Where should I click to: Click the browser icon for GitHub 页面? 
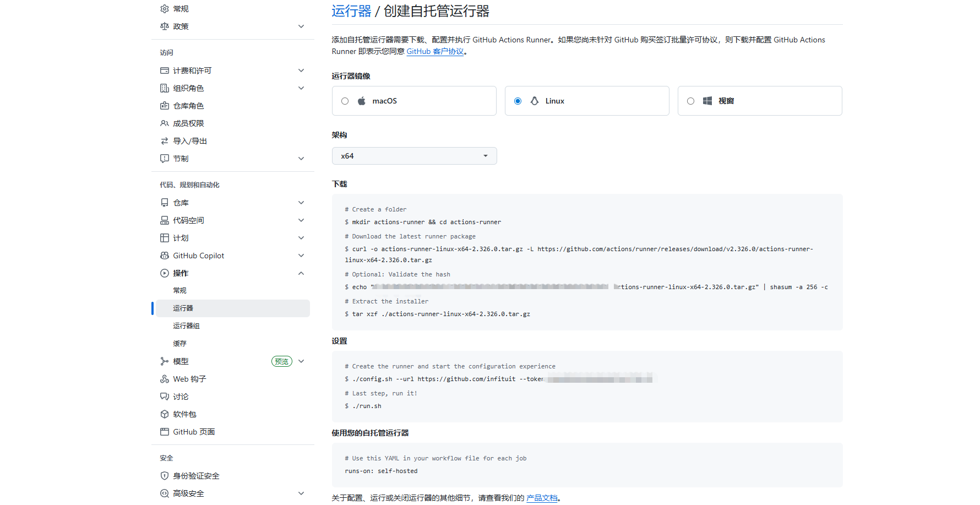click(x=164, y=432)
